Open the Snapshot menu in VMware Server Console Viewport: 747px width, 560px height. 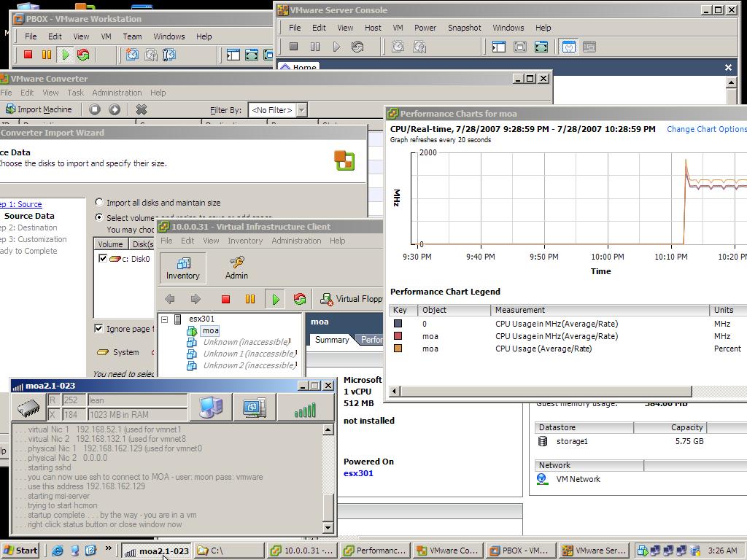464,28
